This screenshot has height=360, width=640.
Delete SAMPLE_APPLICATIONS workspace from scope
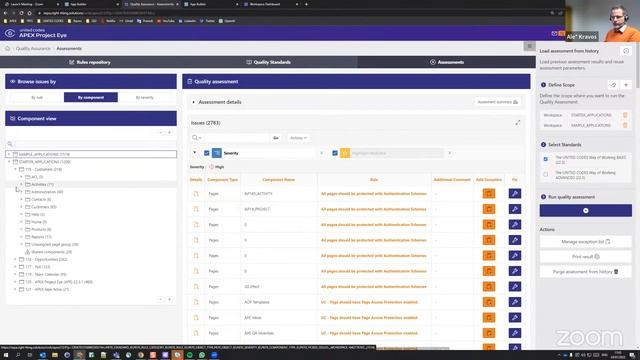pyautogui.click(x=624, y=125)
